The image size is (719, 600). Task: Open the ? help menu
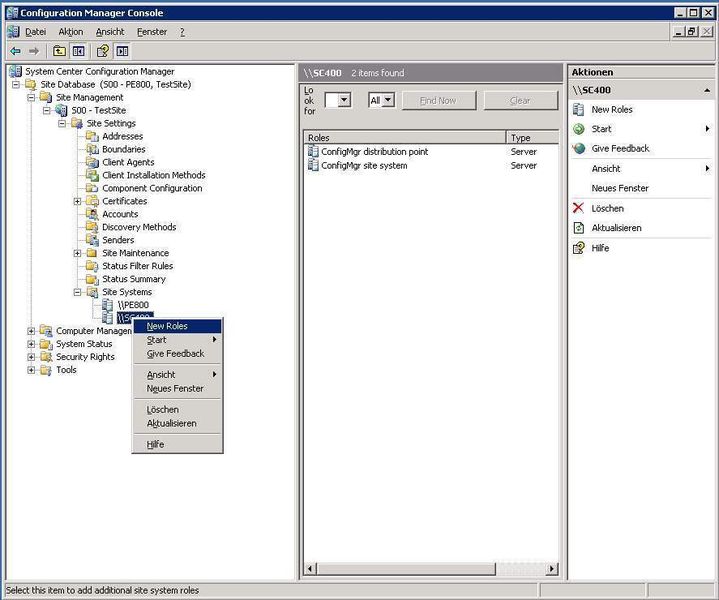pyautogui.click(x=182, y=32)
